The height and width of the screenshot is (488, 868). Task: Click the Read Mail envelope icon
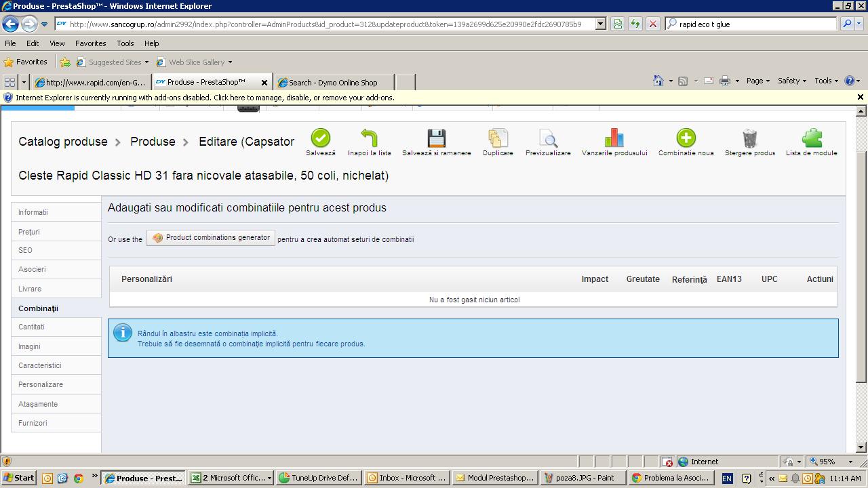click(709, 81)
